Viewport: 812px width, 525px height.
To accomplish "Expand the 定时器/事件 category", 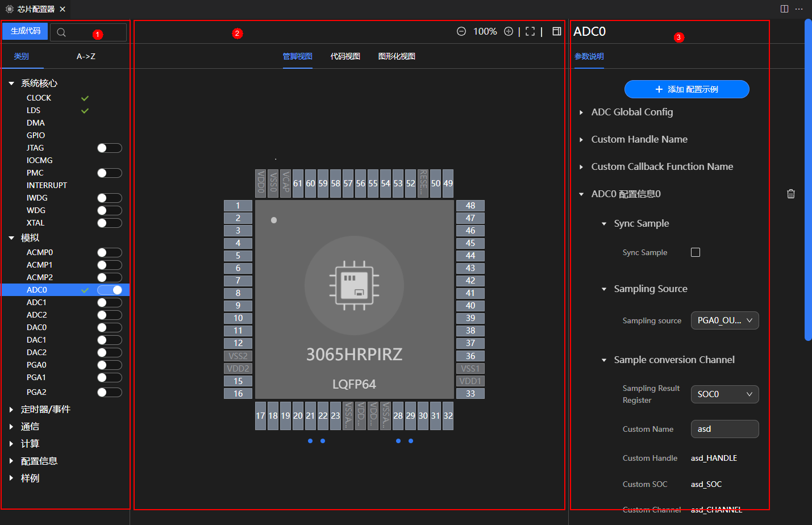I will tap(45, 410).
